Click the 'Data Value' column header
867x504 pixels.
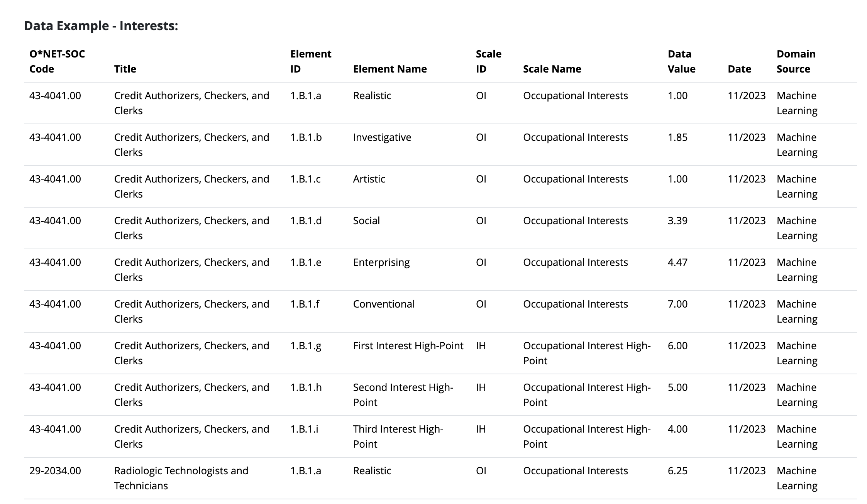click(681, 61)
